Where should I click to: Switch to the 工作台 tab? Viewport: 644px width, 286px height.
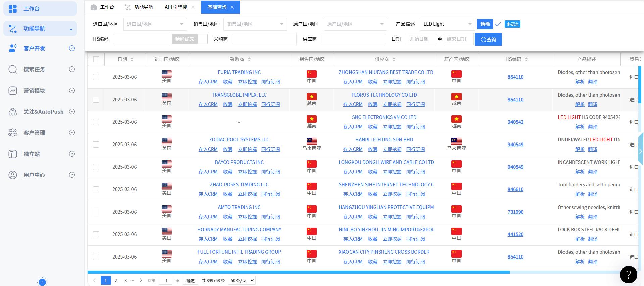pos(102,7)
